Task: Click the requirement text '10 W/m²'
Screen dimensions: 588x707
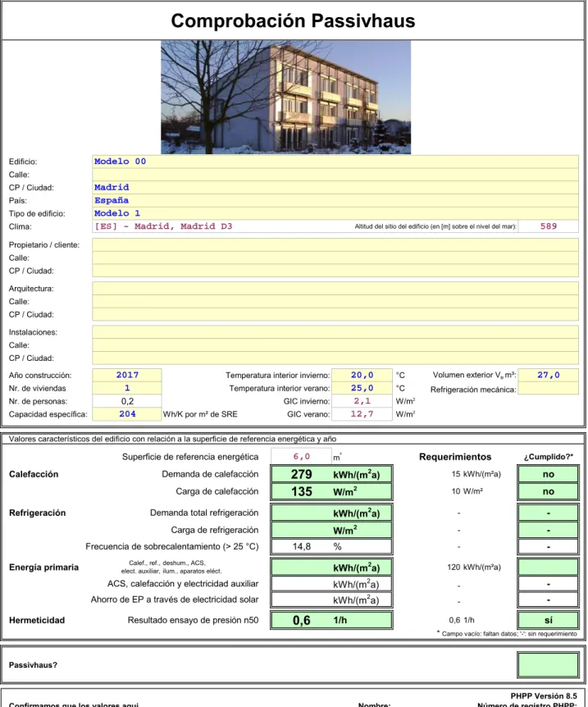Action: 467,491
